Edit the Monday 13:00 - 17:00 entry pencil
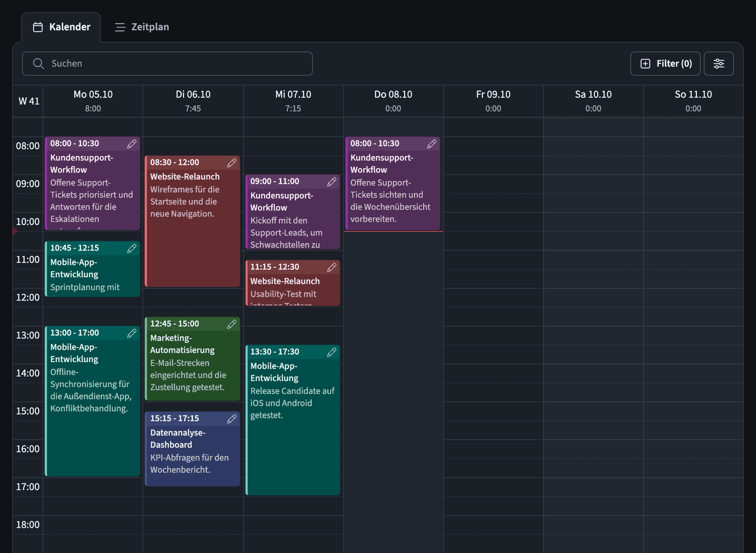The width and height of the screenshot is (756, 553). tap(132, 333)
